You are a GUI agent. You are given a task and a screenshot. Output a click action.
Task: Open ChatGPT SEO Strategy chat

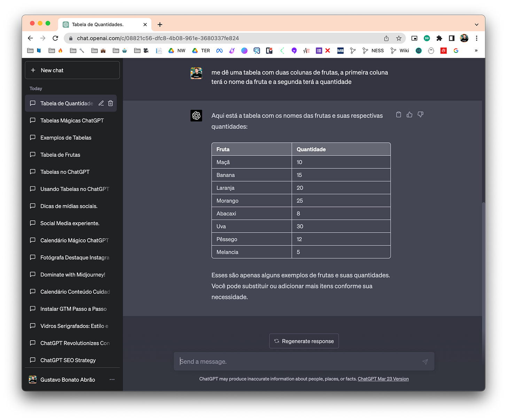point(71,360)
